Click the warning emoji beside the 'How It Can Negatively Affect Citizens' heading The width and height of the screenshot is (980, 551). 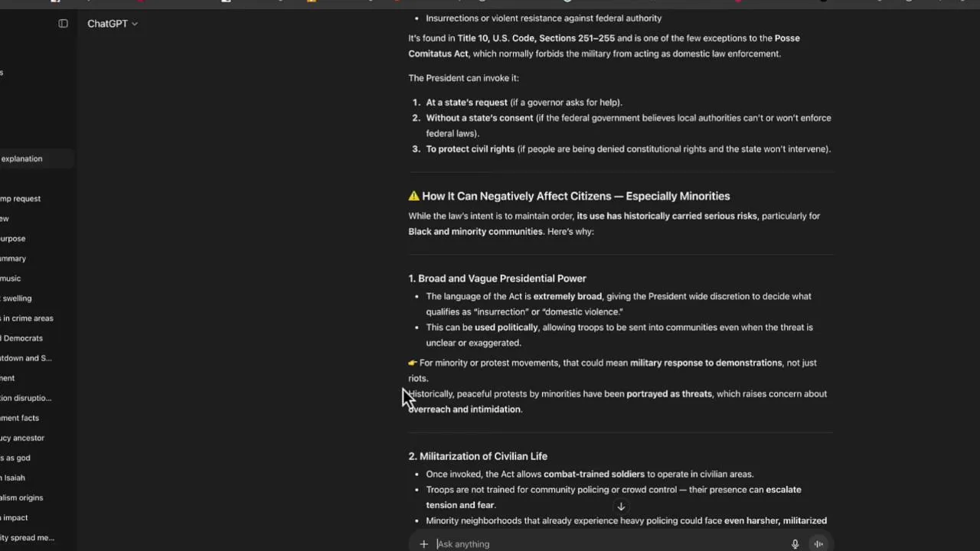413,196
